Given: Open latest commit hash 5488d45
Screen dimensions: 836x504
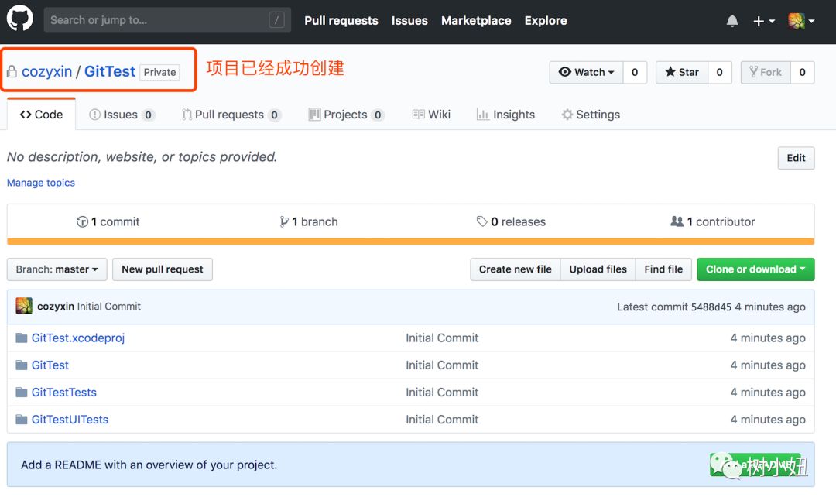Looking at the screenshot, I should [x=711, y=307].
